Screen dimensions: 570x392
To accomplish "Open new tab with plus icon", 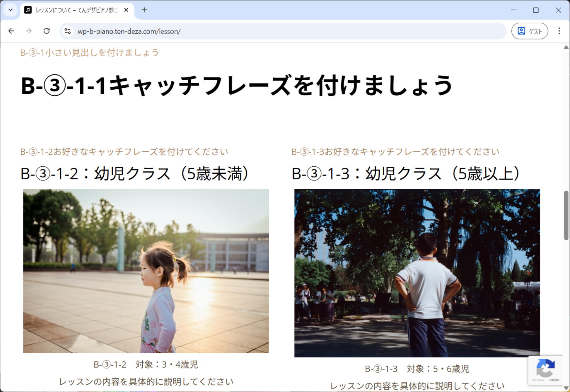I will click(x=144, y=10).
